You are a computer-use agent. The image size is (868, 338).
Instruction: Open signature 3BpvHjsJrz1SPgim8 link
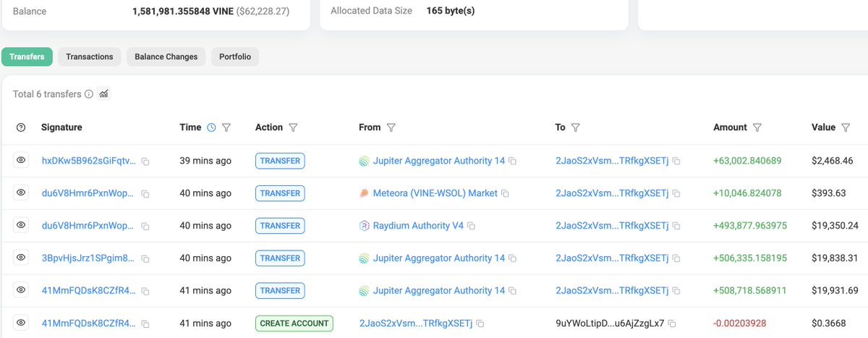click(x=89, y=258)
